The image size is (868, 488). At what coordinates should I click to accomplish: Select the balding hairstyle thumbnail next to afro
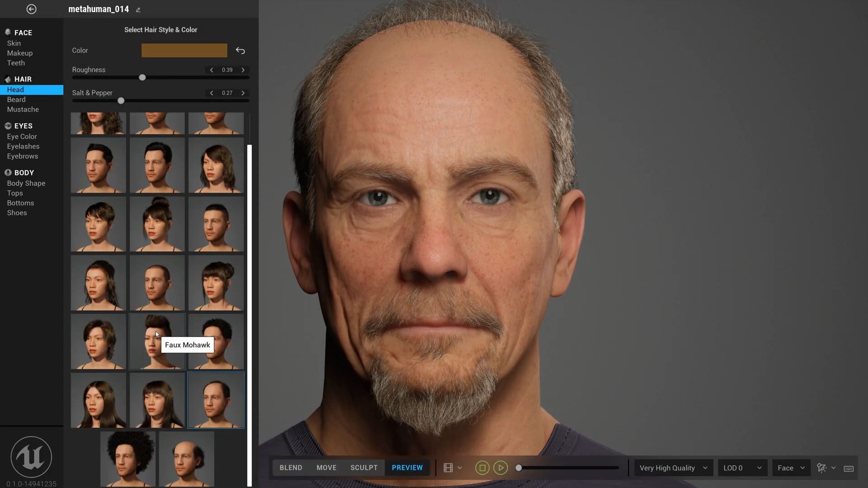click(187, 459)
